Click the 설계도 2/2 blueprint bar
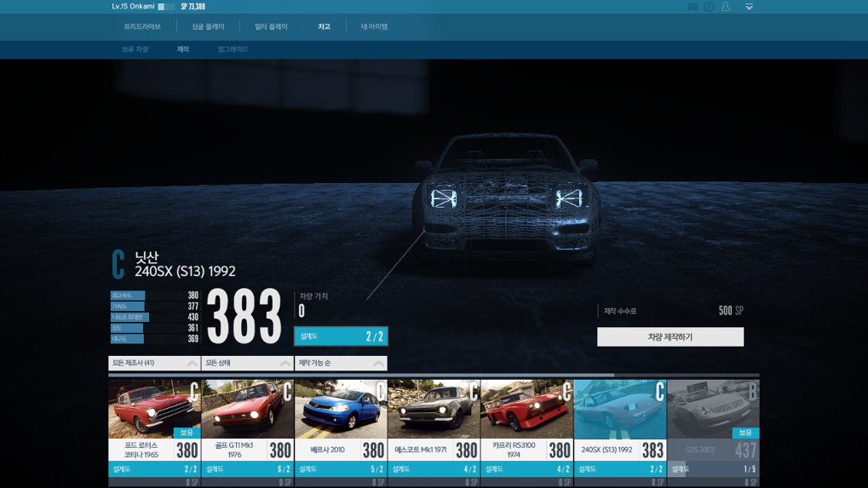868x488 pixels. coord(341,336)
